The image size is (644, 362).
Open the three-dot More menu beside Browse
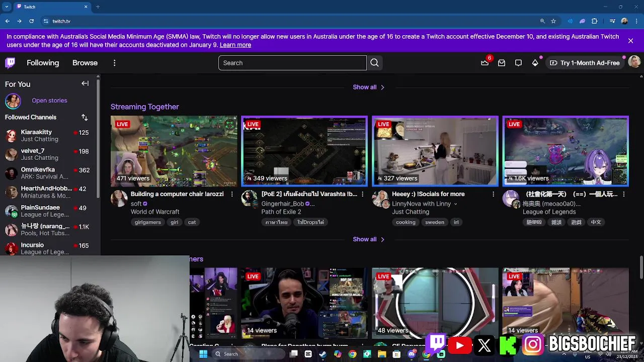click(114, 63)
